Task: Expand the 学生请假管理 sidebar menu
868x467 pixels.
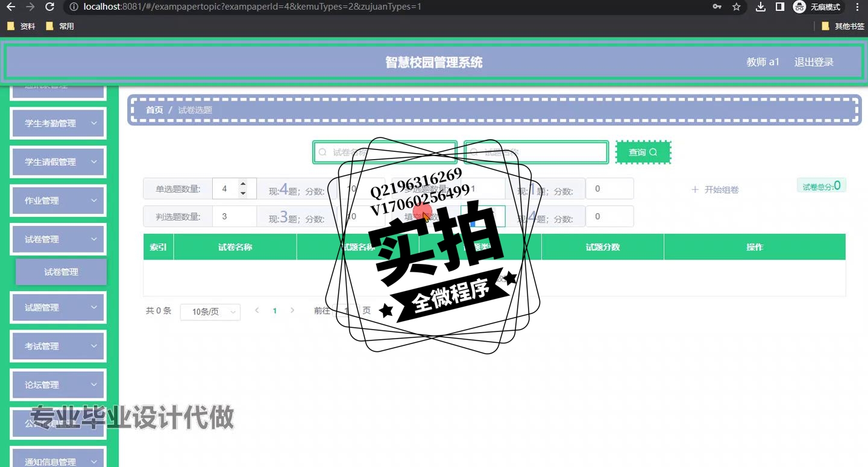Action: tap(58, 162)
